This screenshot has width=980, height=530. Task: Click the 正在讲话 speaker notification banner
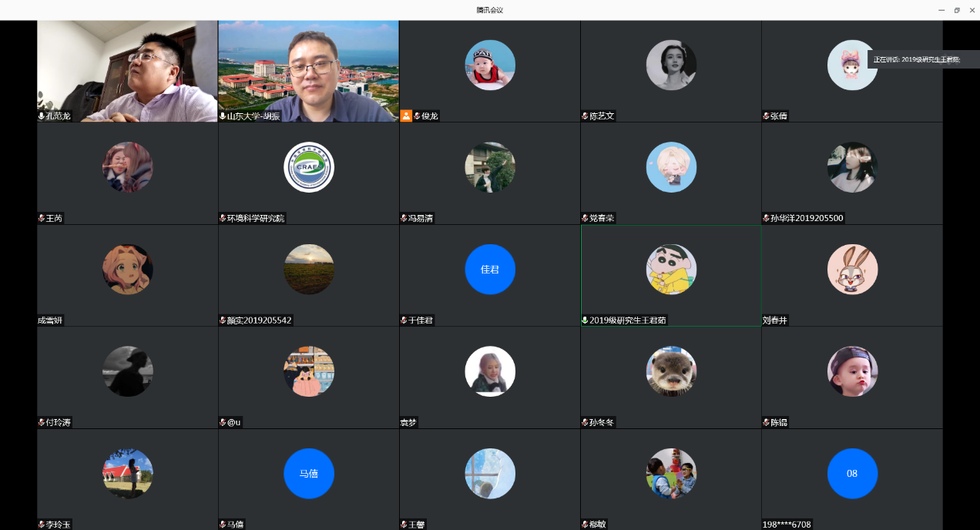(x=921, y=59)
